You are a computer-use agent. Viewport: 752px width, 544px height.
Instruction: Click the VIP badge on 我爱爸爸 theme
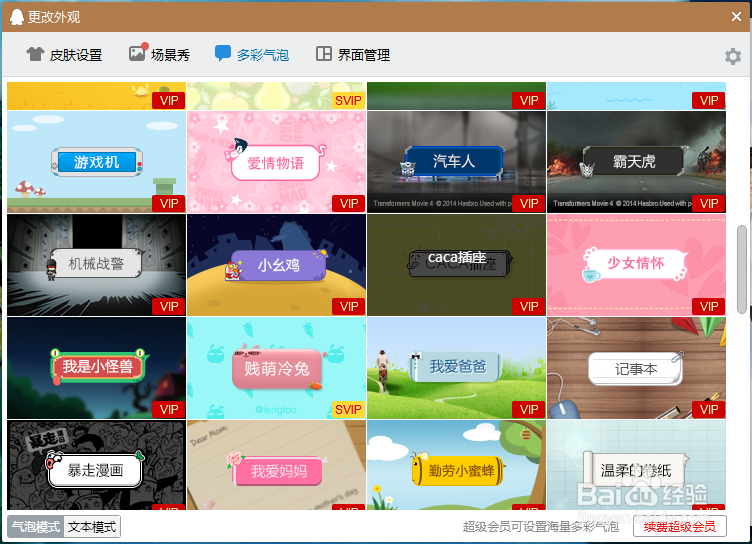[x=529, y=410]
